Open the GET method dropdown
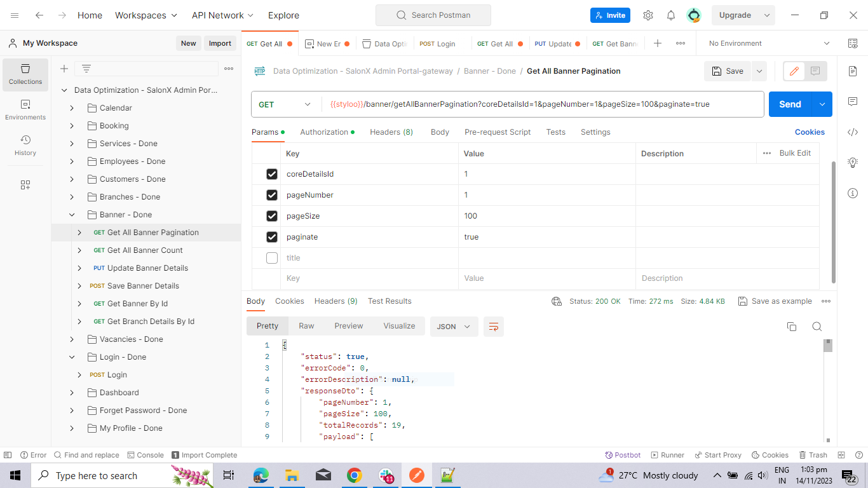 (x=285, y=104)
